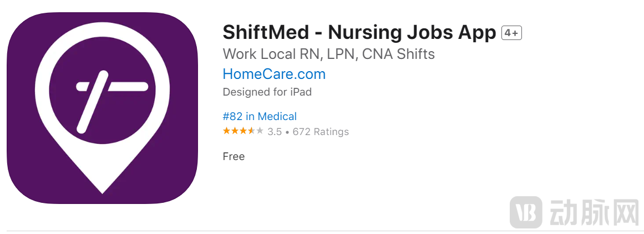Click the 3.5 rating score
This screenshot has height=234, width=644.
275,132
